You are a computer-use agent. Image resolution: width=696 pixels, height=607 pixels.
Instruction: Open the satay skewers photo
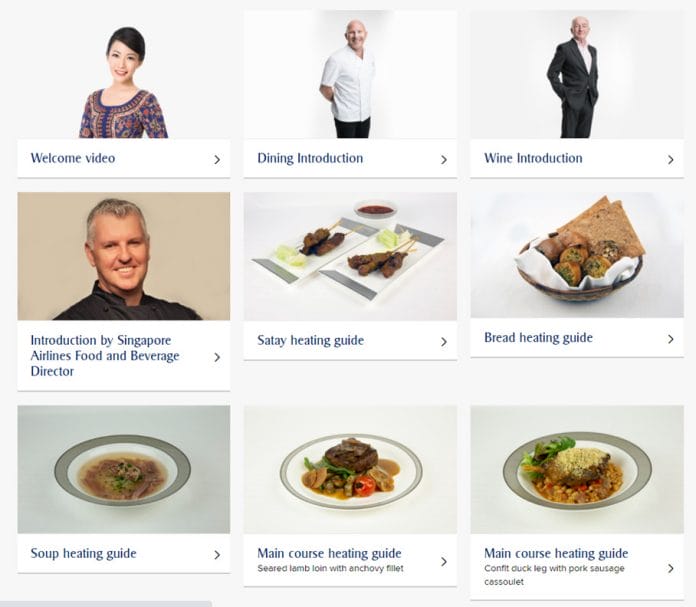click(x=350, y=256)
